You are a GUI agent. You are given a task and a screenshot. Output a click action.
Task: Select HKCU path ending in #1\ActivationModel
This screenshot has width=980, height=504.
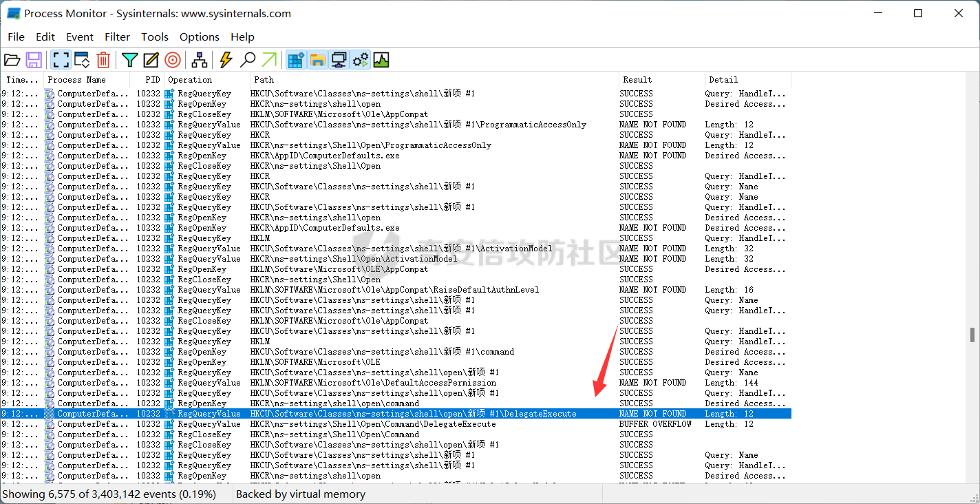coord(401,249)
